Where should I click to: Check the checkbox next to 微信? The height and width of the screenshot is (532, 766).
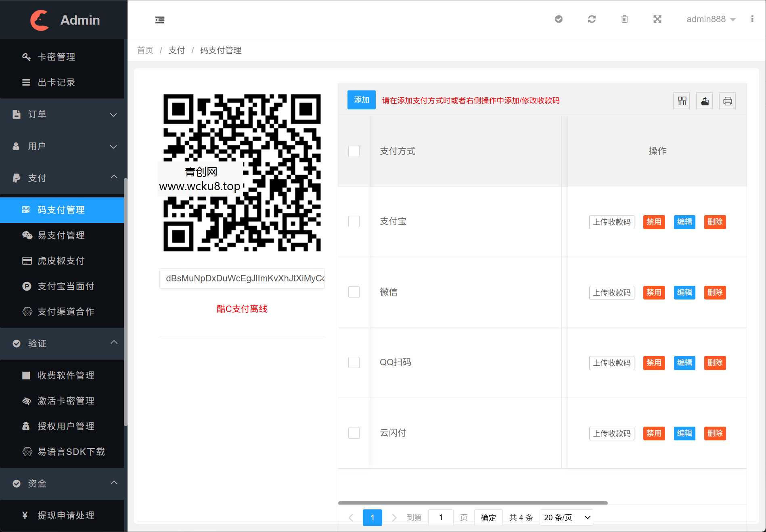coord(354,292)
